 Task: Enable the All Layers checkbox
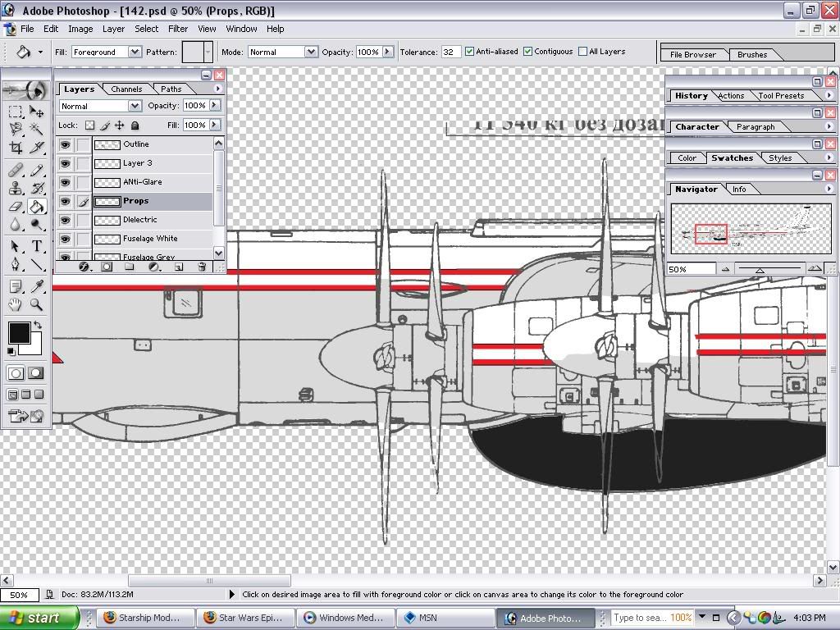(583, 52)
